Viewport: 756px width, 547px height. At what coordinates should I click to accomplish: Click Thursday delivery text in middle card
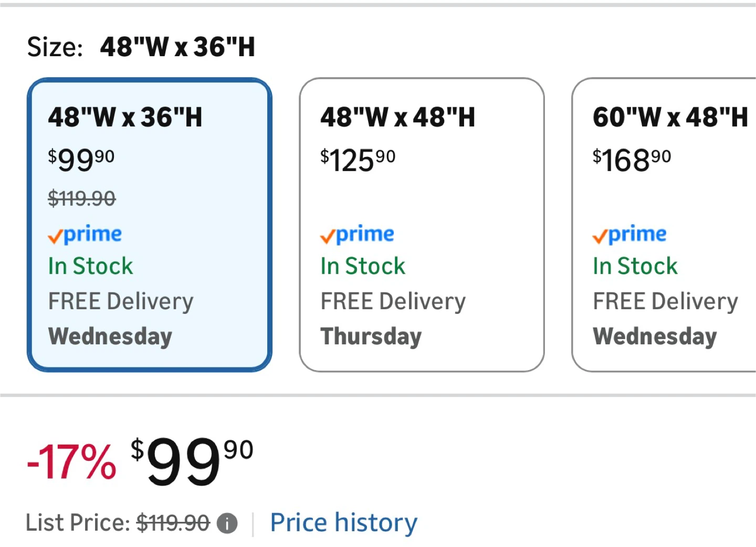point(371,336)
